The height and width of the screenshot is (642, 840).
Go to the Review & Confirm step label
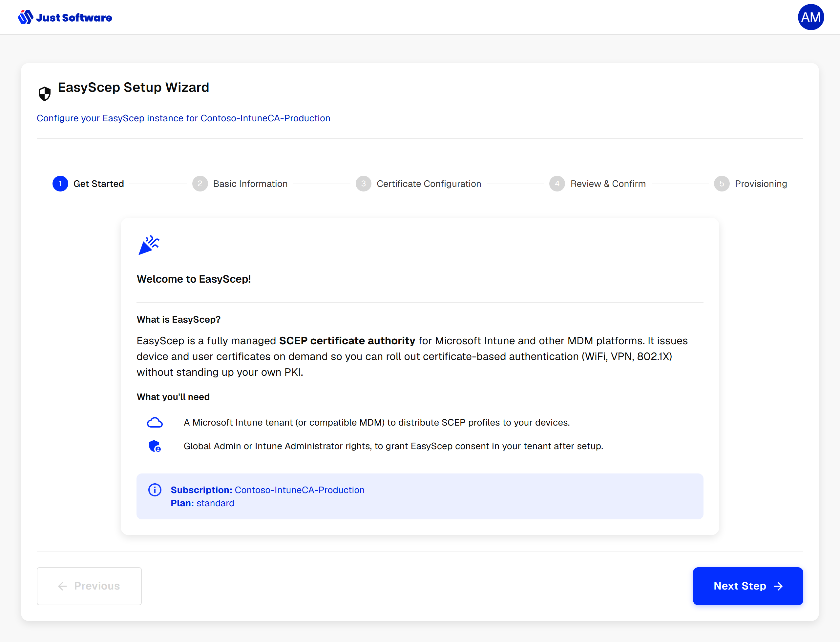coord(608,184)
